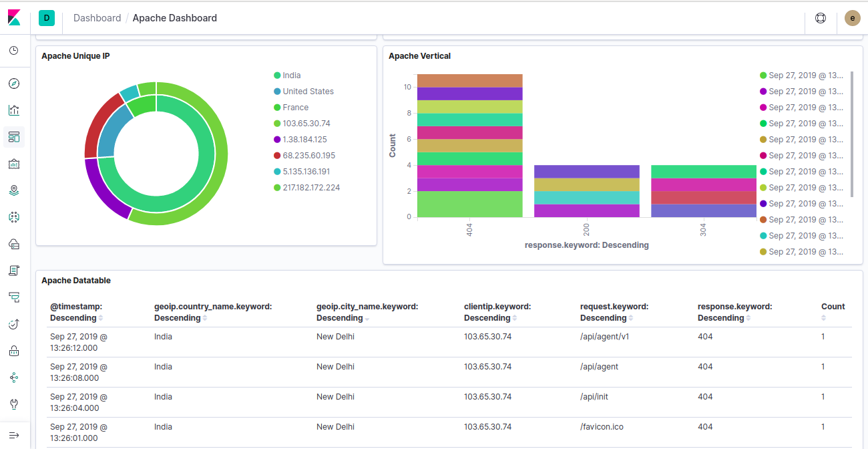This screenshot has width=868, height=449.
Task: Click the purple outer pie slice
Action: click(103, 190)
